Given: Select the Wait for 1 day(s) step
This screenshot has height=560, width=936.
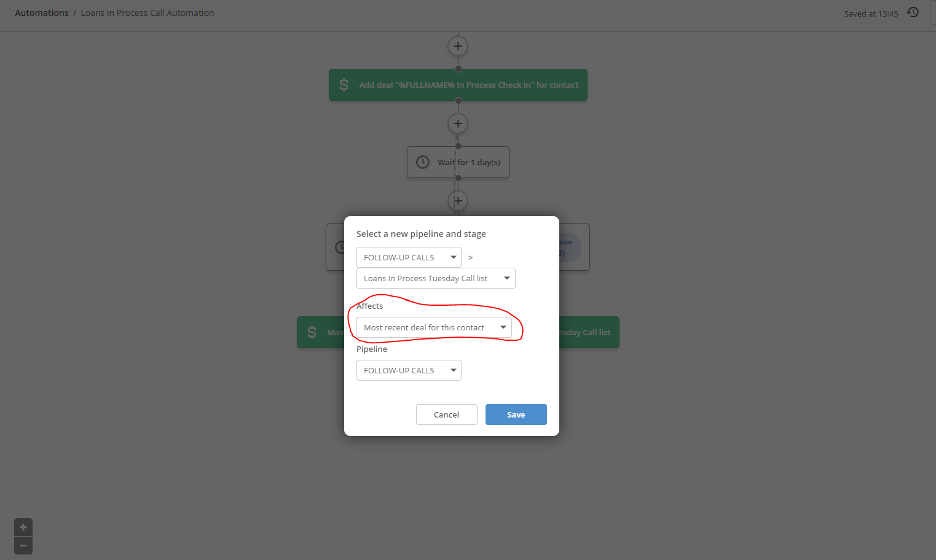Looking at the screenshot, I should pos(458,162).
